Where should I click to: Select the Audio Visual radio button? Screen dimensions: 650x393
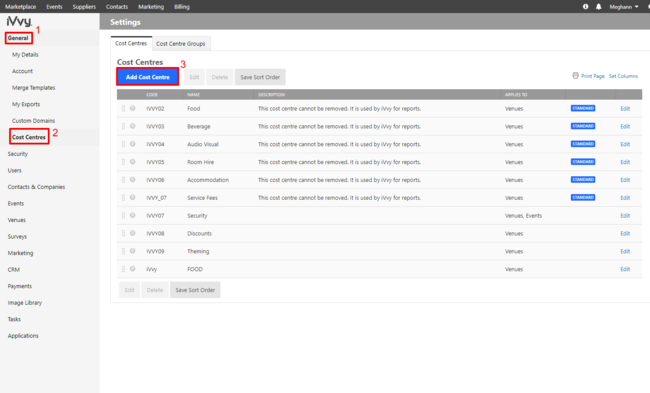point(133,144)
